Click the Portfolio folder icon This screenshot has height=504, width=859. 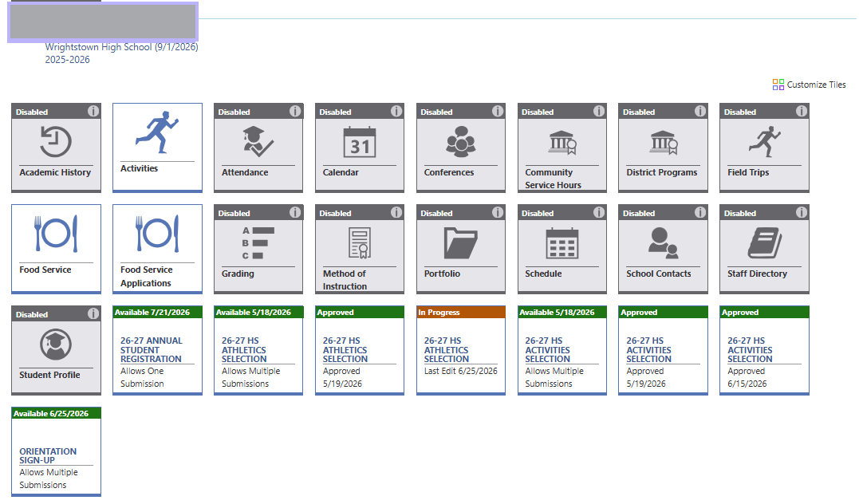[461, 243]
